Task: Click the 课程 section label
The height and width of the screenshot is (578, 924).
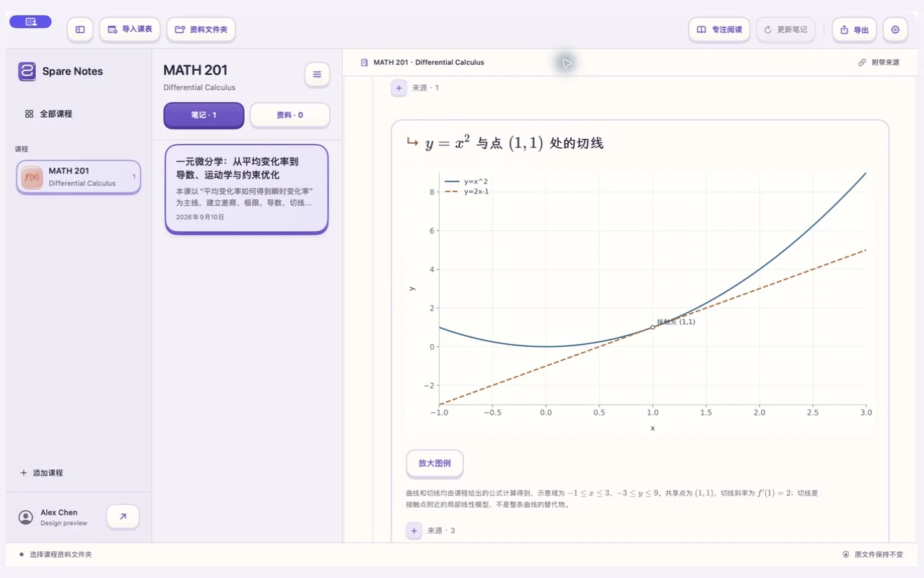Action: (22, 149)
